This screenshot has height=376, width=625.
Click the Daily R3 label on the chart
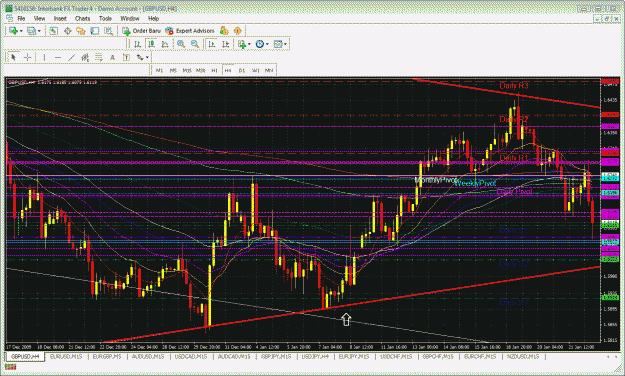tap(513, 86)
